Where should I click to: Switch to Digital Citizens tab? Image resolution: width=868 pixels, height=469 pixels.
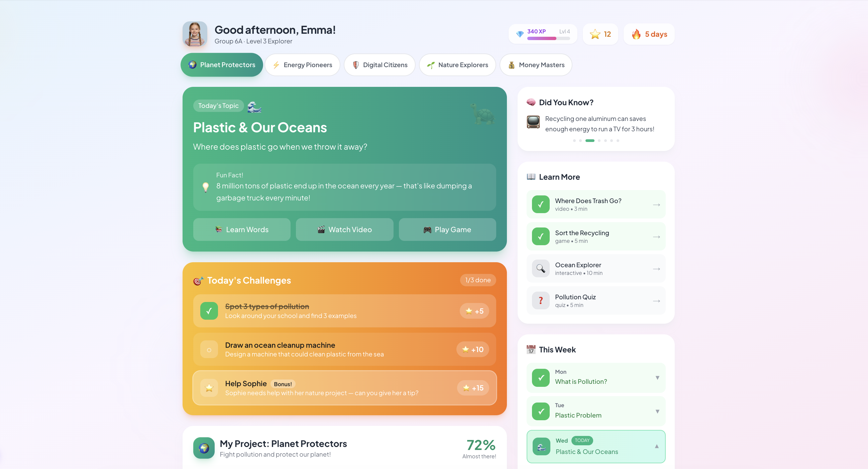pos(379,65)
